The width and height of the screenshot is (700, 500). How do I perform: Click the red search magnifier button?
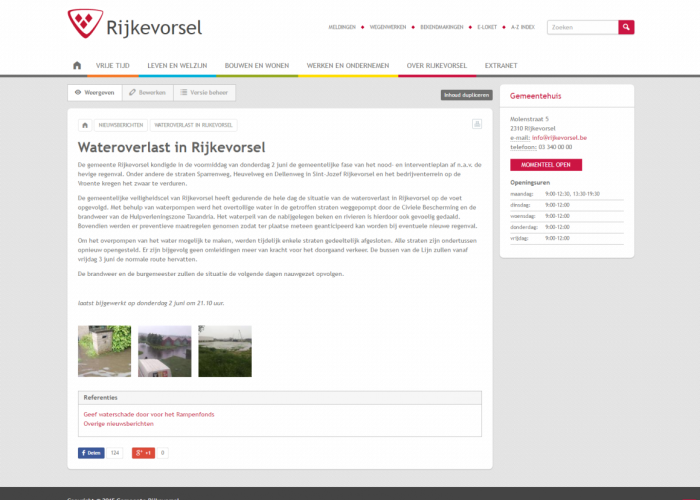(626, 27)
